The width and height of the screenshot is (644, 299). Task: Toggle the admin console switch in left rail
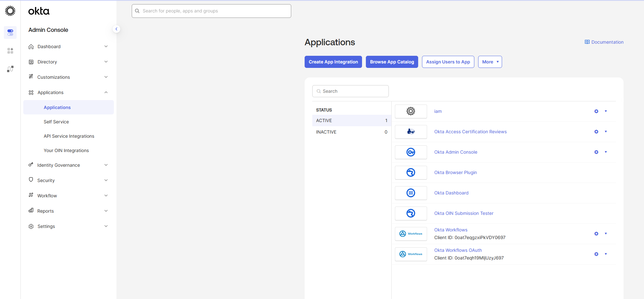pyautogui.click(x=10, y=33)
